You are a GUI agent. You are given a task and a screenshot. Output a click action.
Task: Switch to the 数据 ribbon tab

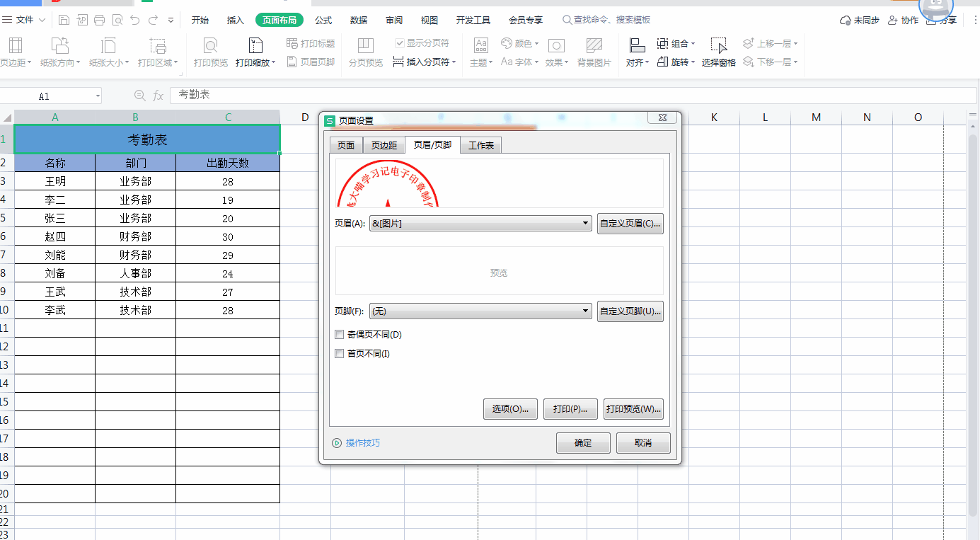tap(359, 21)
